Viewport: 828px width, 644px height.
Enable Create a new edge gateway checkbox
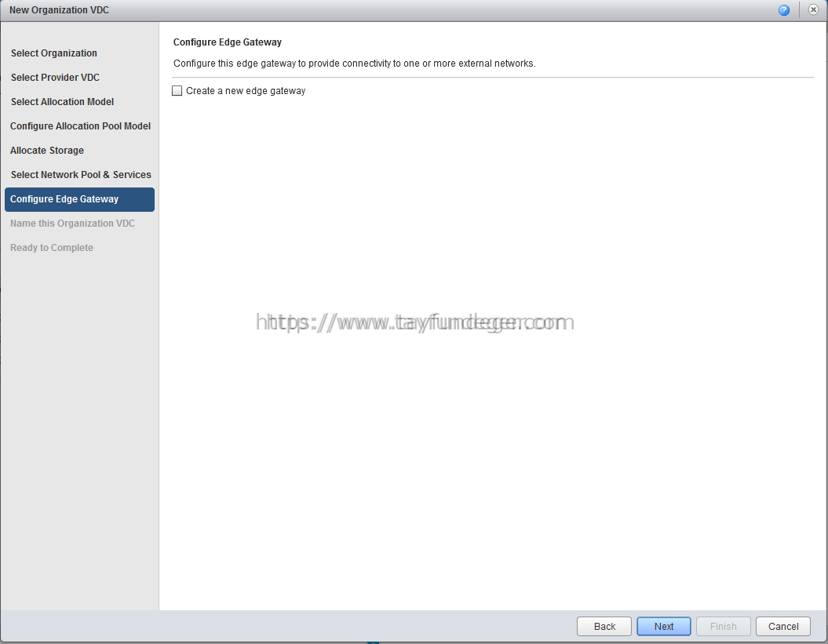[x=177, y=91]
